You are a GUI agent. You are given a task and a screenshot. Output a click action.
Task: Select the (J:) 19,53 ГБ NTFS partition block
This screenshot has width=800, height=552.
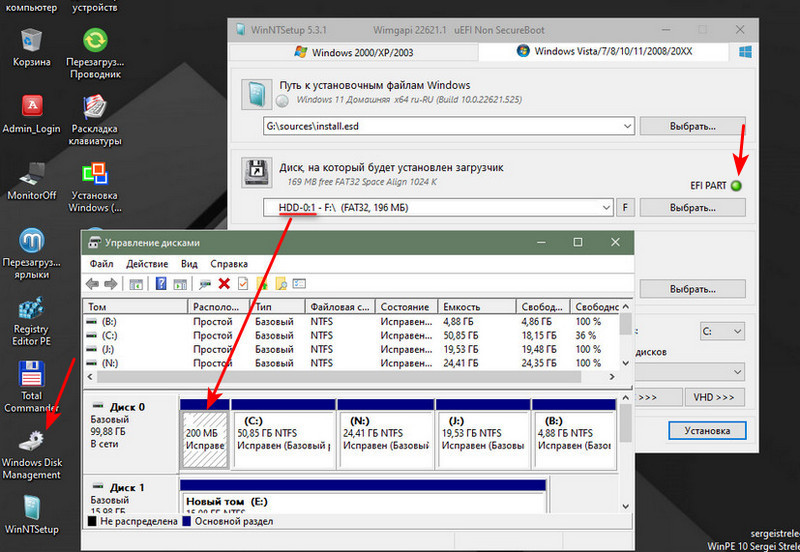[x=483, y=439]
